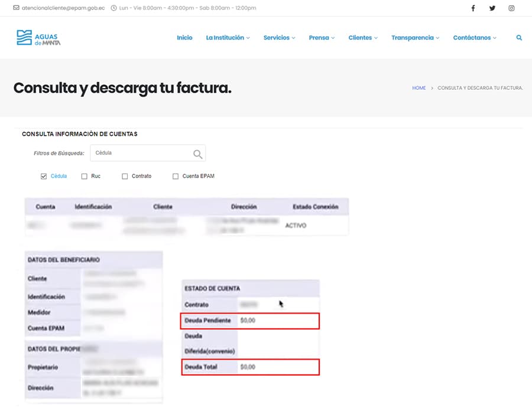
Task: Click the search magnifier in navigation bar
Action: [519, 38]
